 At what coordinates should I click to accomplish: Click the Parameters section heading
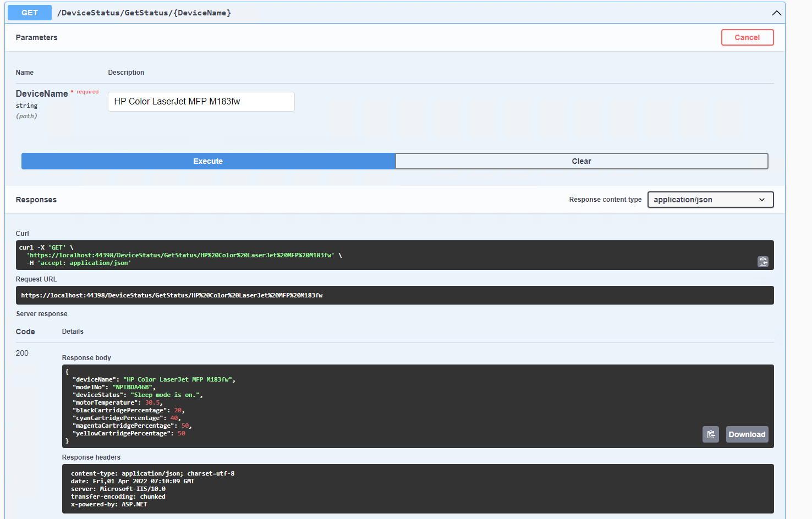36,37
